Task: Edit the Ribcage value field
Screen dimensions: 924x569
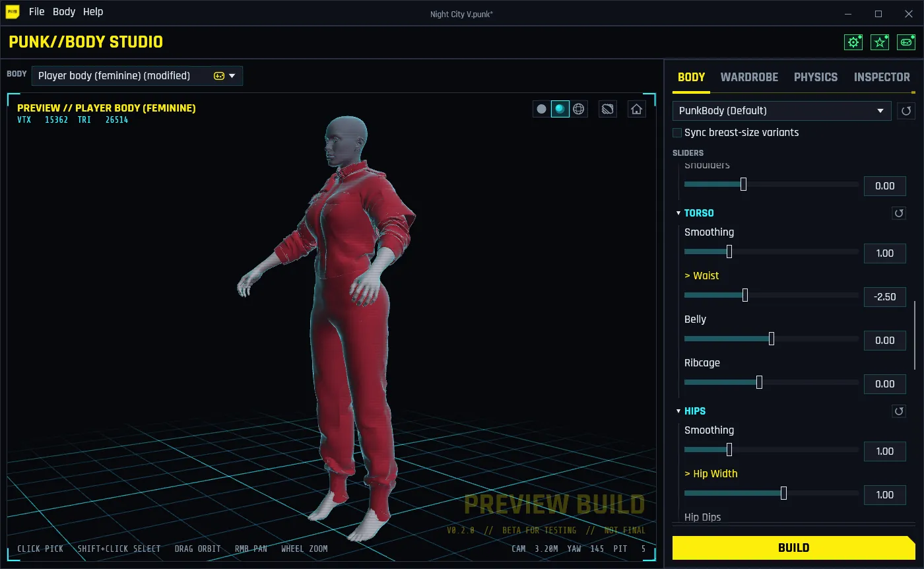Action: 885,384
